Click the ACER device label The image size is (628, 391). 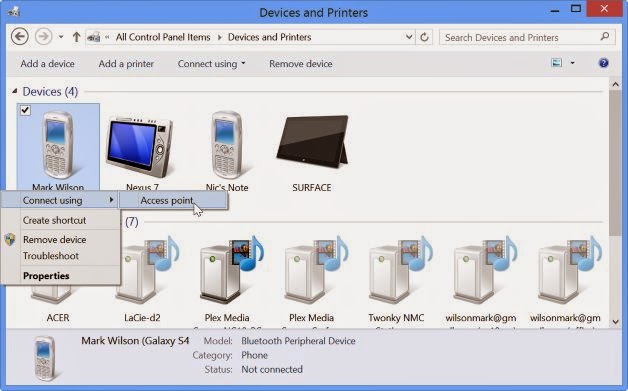(x=58, y=318)
